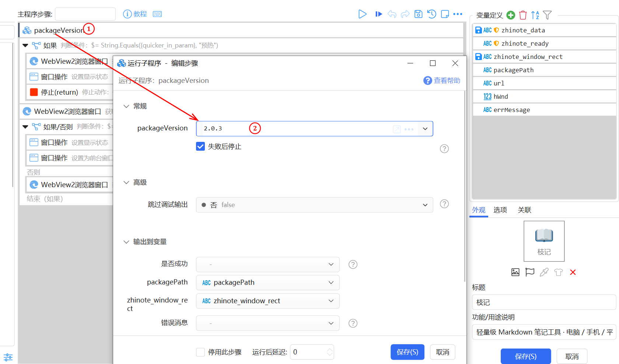Select the errMessage variable
This screenshot has width=619, height=364.
pos(545,110)
